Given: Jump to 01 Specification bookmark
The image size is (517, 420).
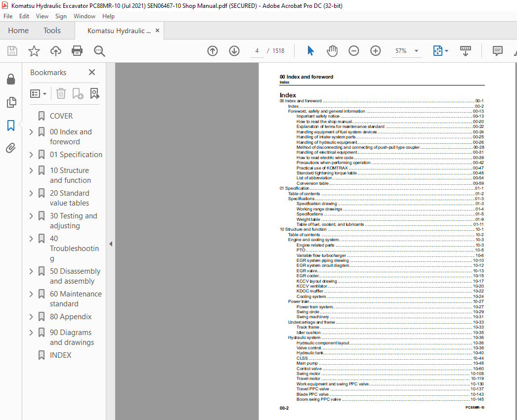Looking at the screenshot, I should [76, 155].
